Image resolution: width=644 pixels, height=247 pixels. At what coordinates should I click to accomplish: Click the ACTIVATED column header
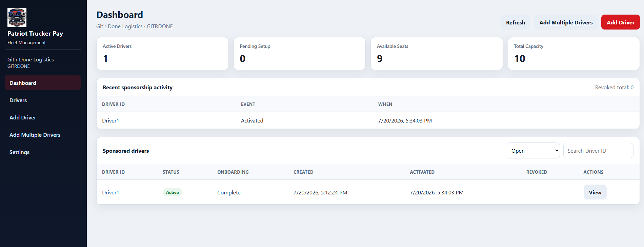(x=422, y=172)
